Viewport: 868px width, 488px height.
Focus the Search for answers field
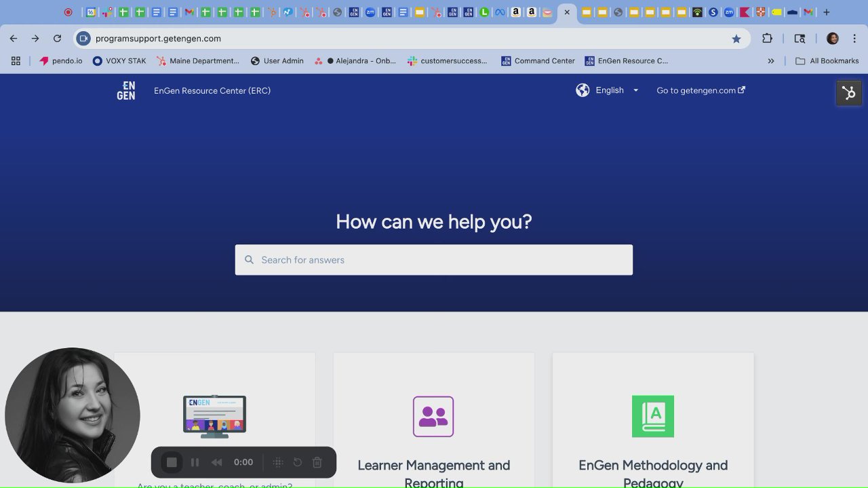(x=434, y=260)
